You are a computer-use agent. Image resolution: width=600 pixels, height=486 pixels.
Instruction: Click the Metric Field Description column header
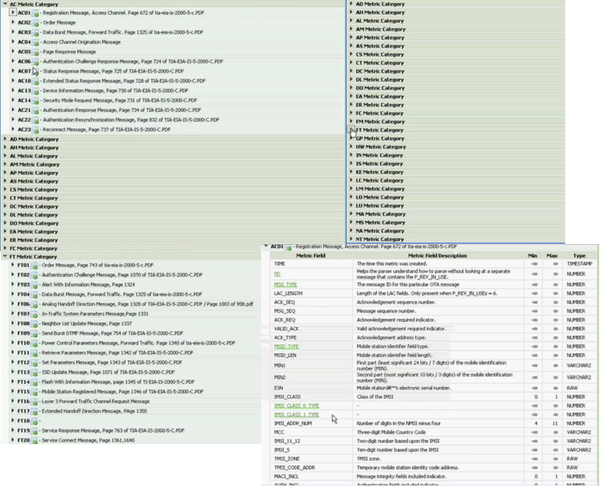(437, 256)
